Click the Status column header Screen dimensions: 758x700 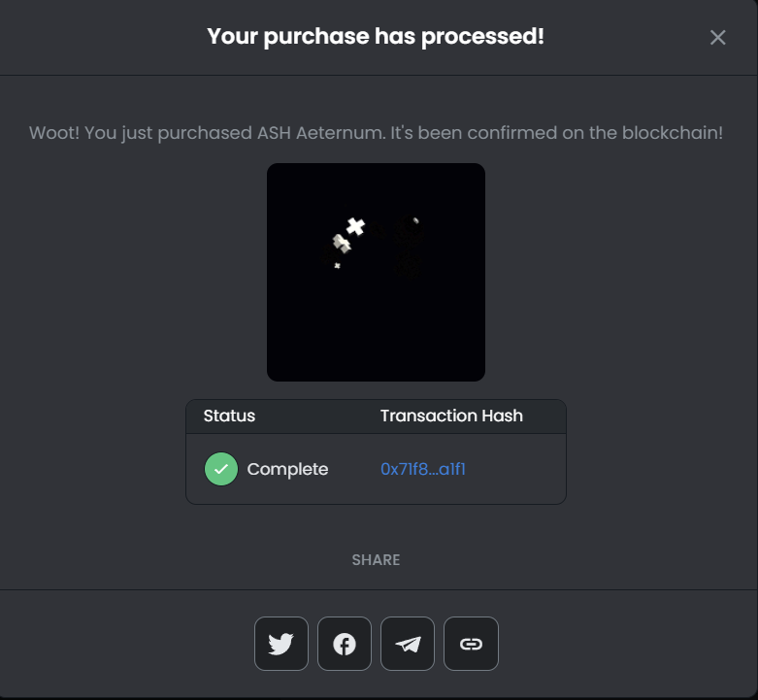point(229,416)
